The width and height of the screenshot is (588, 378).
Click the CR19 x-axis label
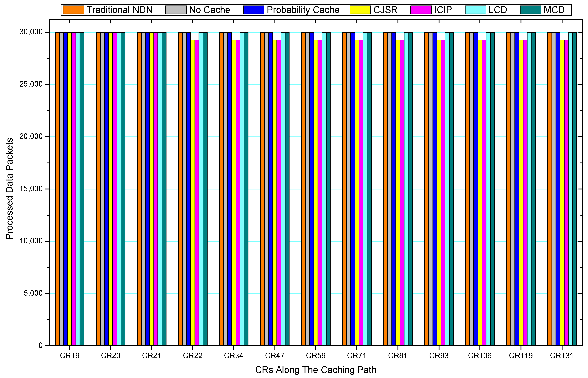(x=70, y=355)
